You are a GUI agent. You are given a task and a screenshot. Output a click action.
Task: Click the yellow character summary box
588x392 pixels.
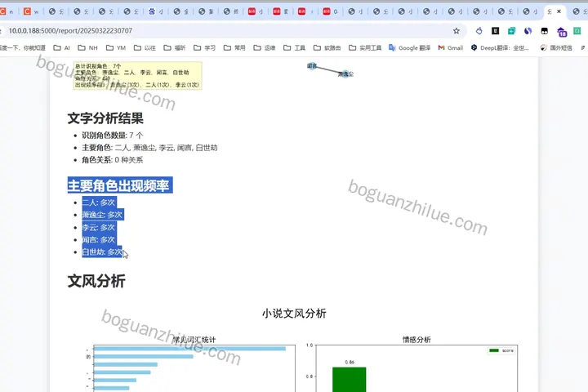point(138,75)
